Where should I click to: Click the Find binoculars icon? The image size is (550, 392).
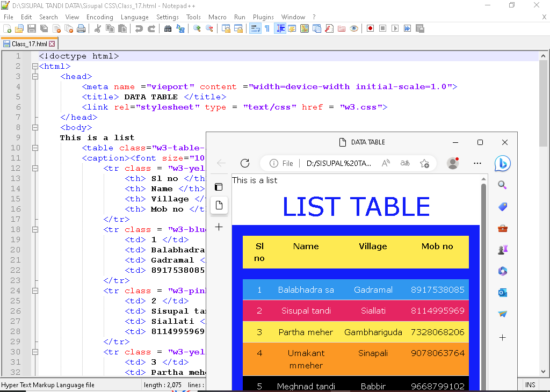click(168, 28)
